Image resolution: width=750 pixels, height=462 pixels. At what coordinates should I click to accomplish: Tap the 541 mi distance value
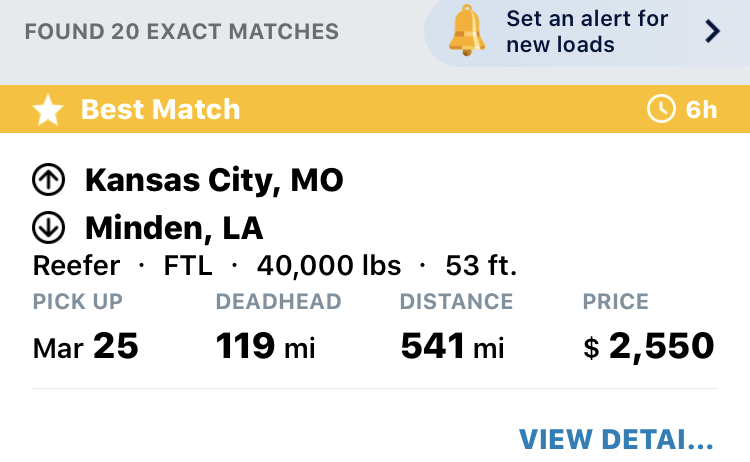(452, 346)
